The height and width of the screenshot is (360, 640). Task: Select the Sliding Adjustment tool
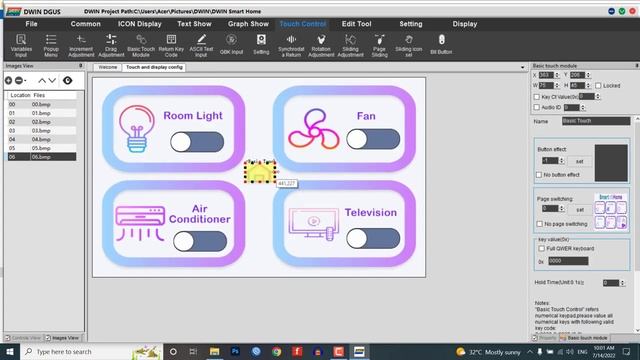tap(350, 45)
